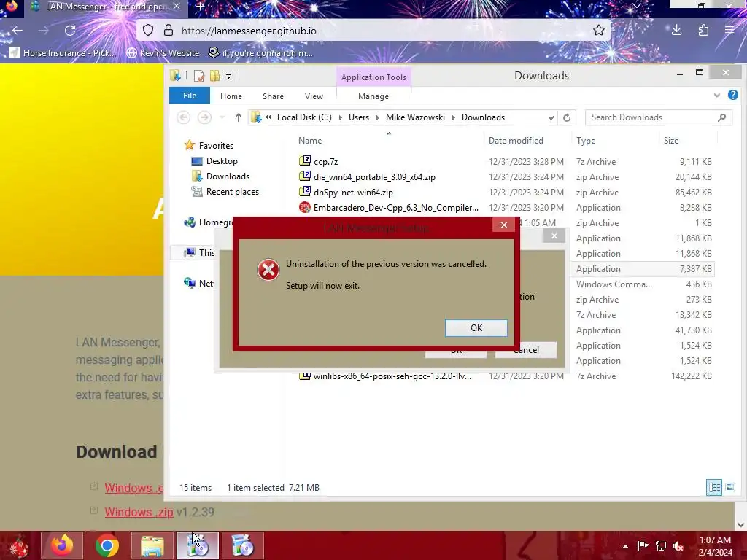Click Firefox icon in taskbar
The image size is (747, 560).
(x=62, y=545)
